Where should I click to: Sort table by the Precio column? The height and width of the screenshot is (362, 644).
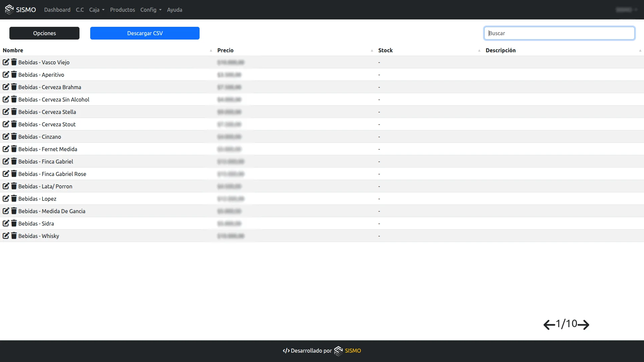coord(225,50)
